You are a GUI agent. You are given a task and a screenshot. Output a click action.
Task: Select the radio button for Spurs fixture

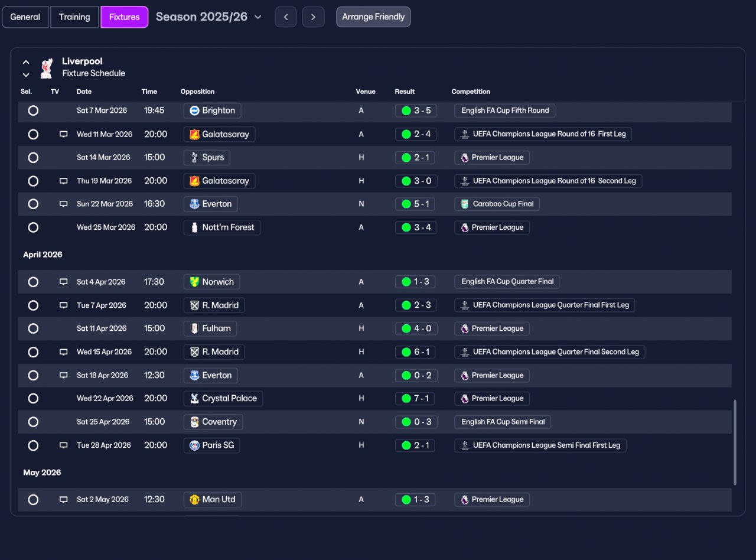point(33,158)
